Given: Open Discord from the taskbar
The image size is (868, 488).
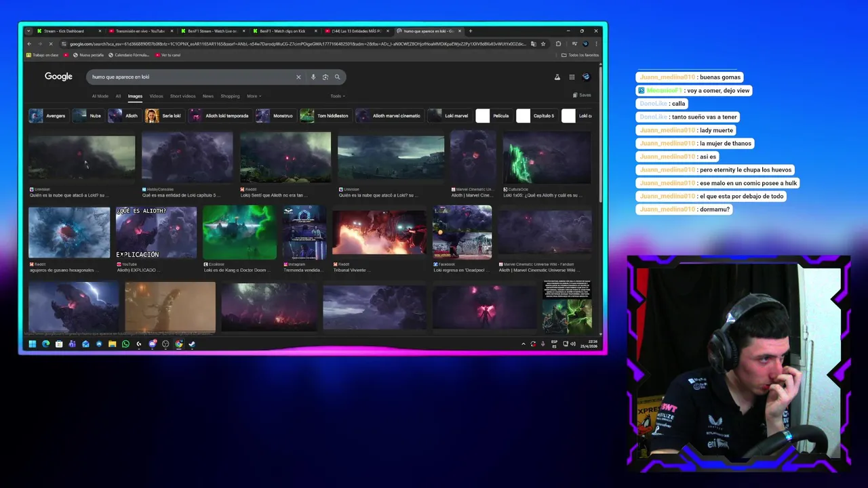Looking at the screenshot, I should coord(152,344).
